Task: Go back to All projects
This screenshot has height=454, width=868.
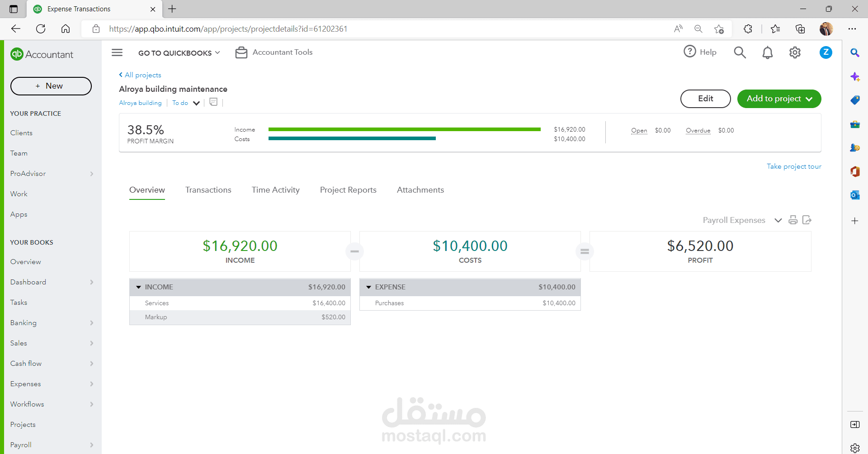Action: click(140, 75)
